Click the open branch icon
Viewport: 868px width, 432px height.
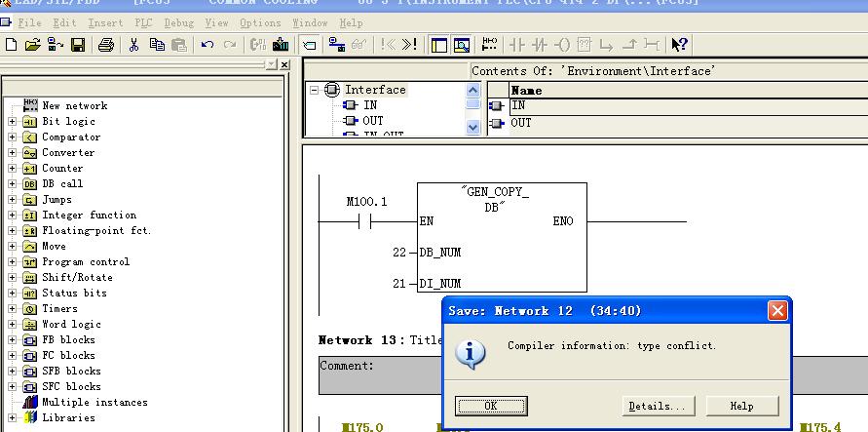(x=606, y=45)
